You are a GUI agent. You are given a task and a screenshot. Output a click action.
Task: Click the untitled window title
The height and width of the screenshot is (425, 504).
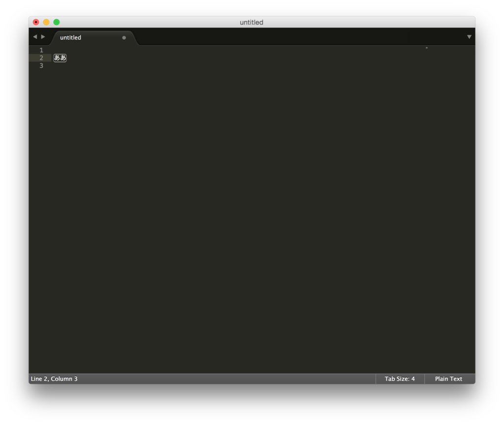click(x=252, y=22)
